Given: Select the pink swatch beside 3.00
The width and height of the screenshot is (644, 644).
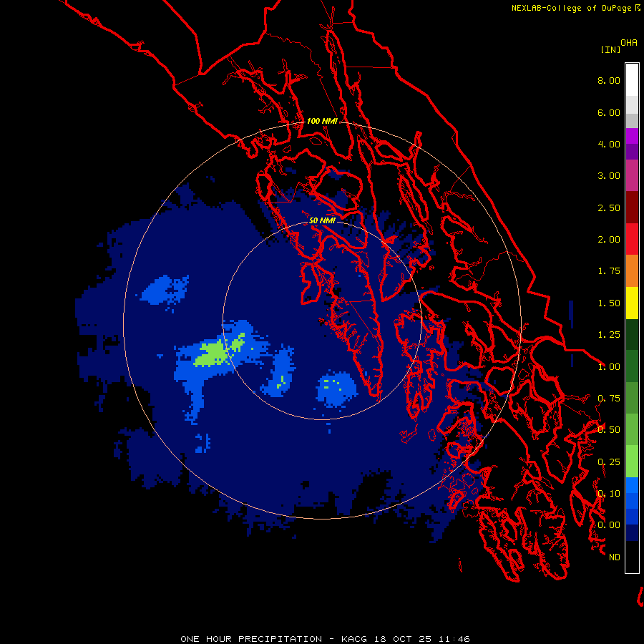Looking at the screenshot, I should point(632,176).
